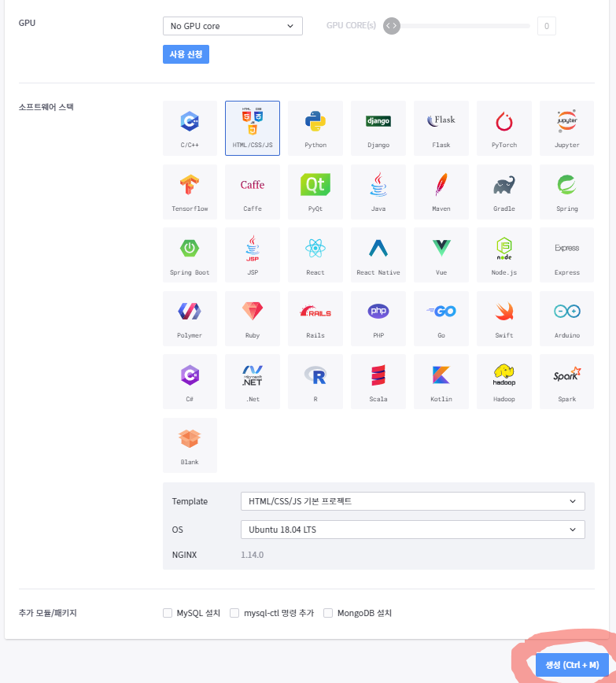The image size is (616, 683).
Task: Select the React Native stack
Action: pyautogui.click(x=378, y=255)
